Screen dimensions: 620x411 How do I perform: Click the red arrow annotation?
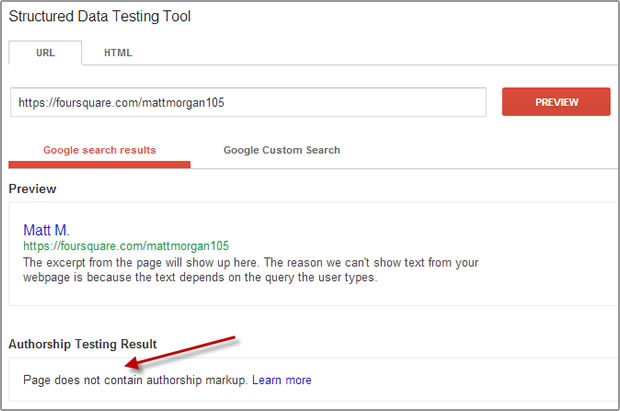[x=180, y=352]
